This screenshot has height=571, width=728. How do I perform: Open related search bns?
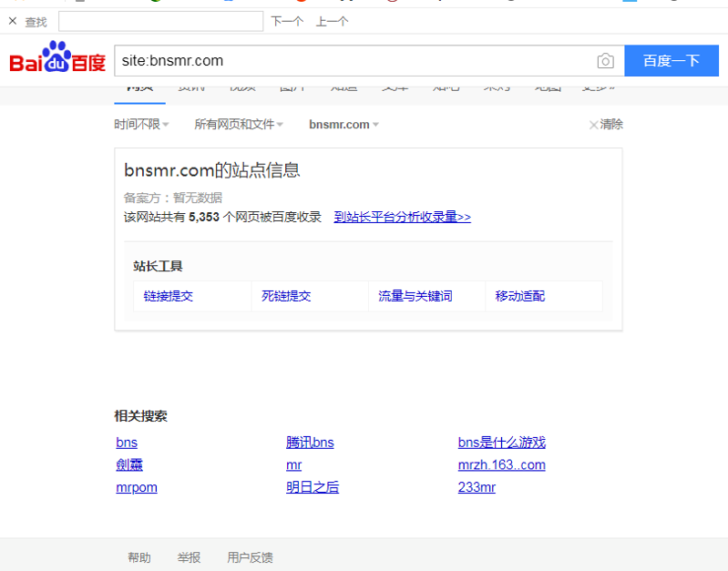[x=127, y=443]
